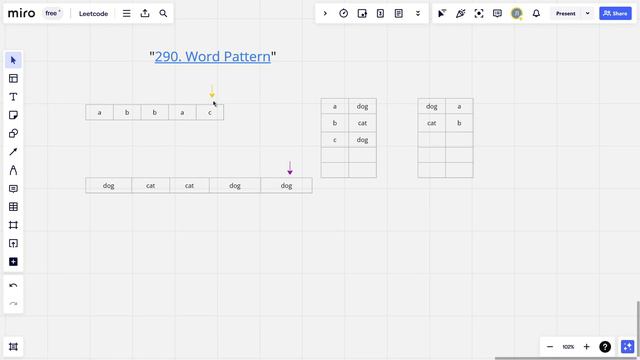Image resolution: width=640 pixels, height=360 pixels.
Task: Click first 'dog' cell in words row
Action: pos(109,186)
